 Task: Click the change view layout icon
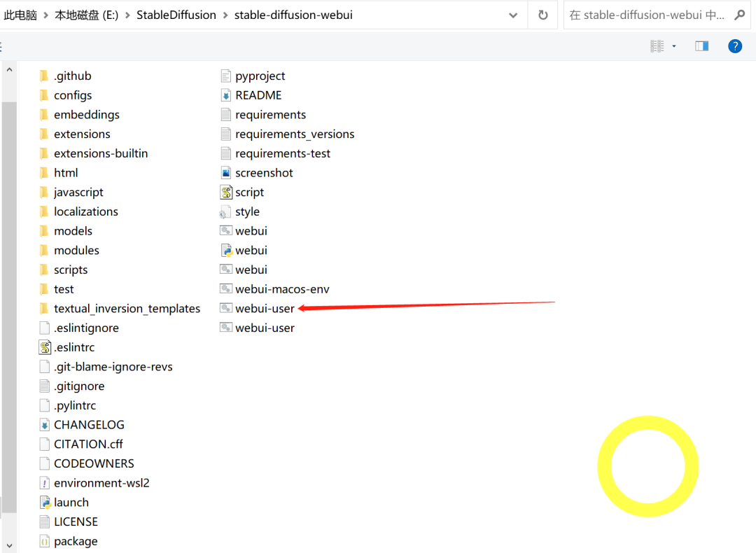[x=657, y=46]
